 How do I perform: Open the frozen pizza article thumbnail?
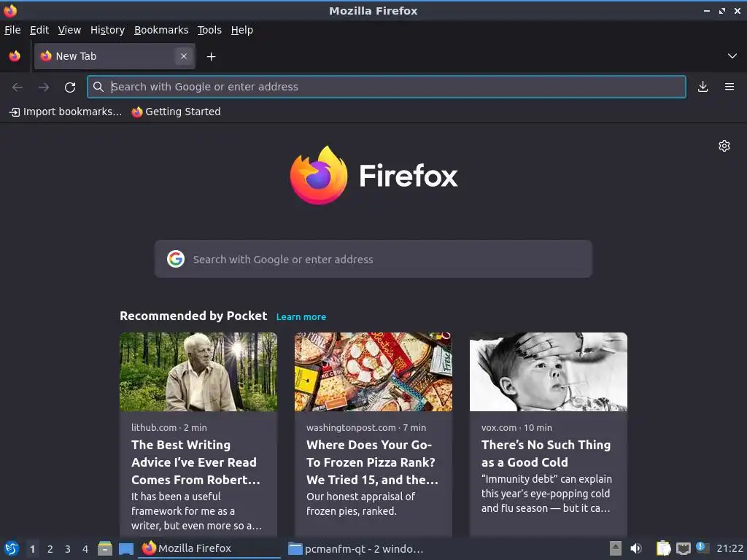pyautogui.click(x=373, y=372)
